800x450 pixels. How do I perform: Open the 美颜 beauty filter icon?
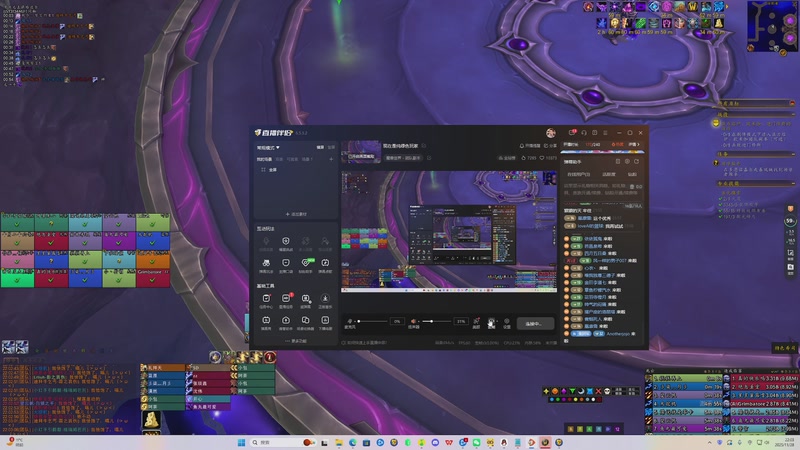[476, 323]
